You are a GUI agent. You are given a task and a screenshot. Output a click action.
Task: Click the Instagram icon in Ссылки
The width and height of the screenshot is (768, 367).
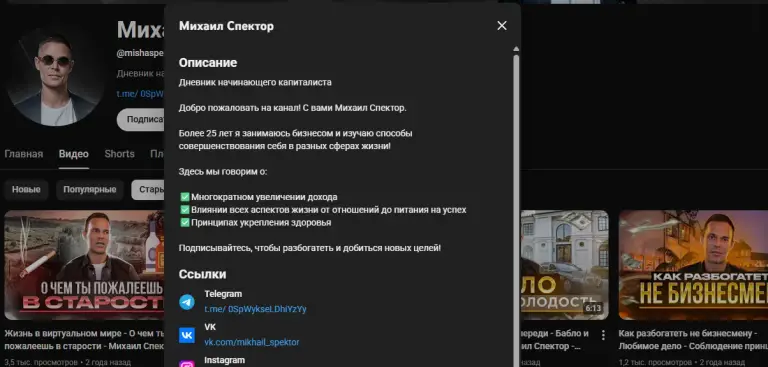point(187,364)
